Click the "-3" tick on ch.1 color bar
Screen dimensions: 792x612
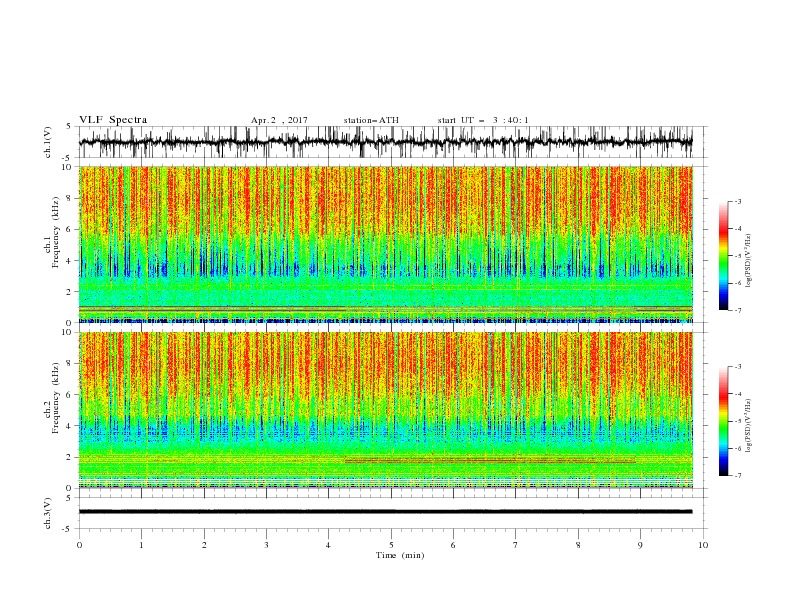738,201
